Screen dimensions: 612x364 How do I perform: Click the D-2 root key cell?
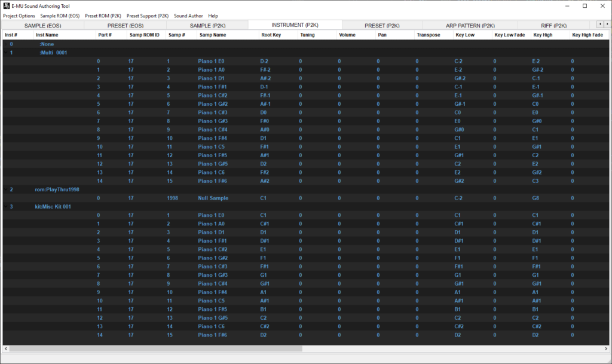264,61
